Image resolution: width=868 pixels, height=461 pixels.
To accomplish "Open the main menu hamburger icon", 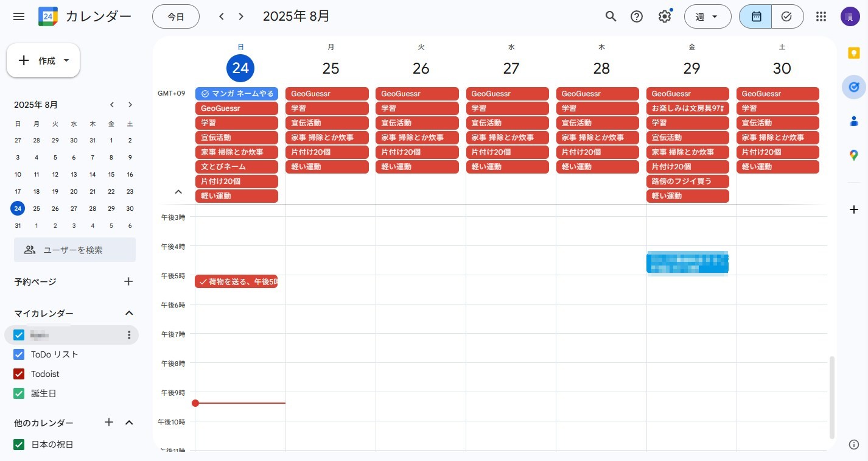I will [x=19, y=16].
